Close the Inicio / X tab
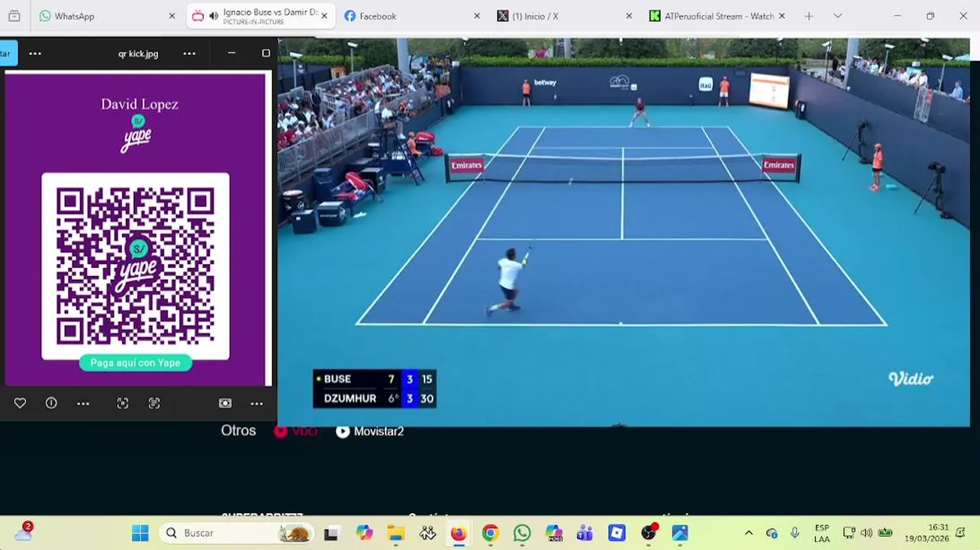 [x=630, y=16]
